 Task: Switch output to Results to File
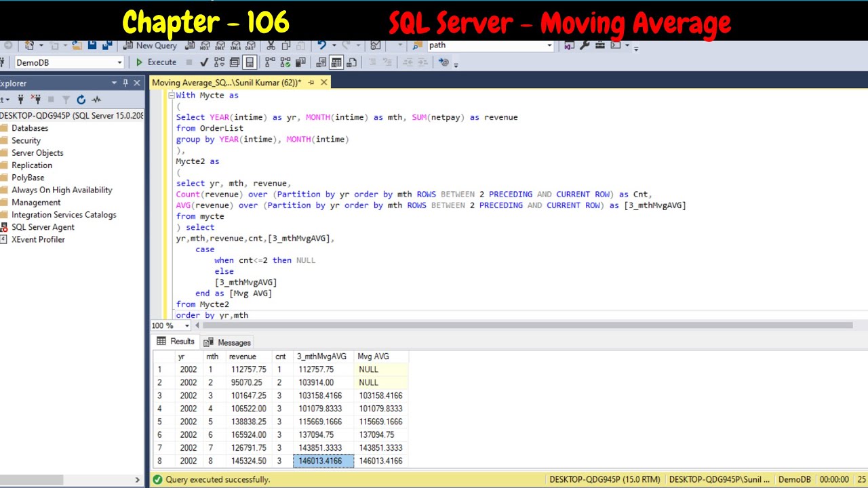[x=352, y=62]
